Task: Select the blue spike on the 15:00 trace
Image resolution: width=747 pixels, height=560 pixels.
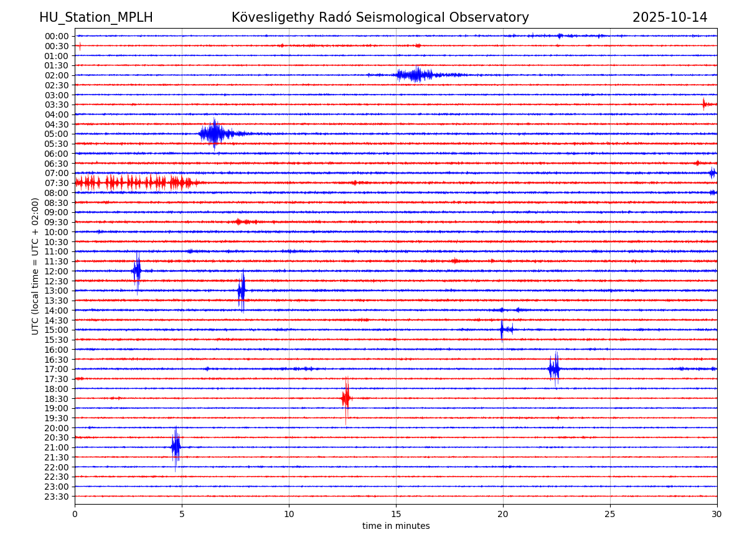Action: [x=502, y=330]
